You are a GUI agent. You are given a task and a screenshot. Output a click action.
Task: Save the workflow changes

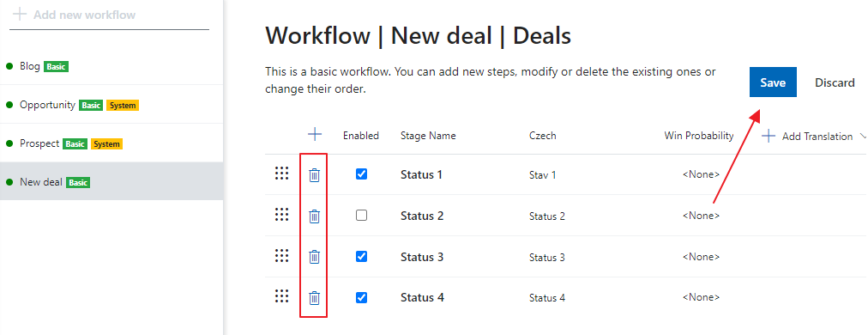[x=773, y=82]
